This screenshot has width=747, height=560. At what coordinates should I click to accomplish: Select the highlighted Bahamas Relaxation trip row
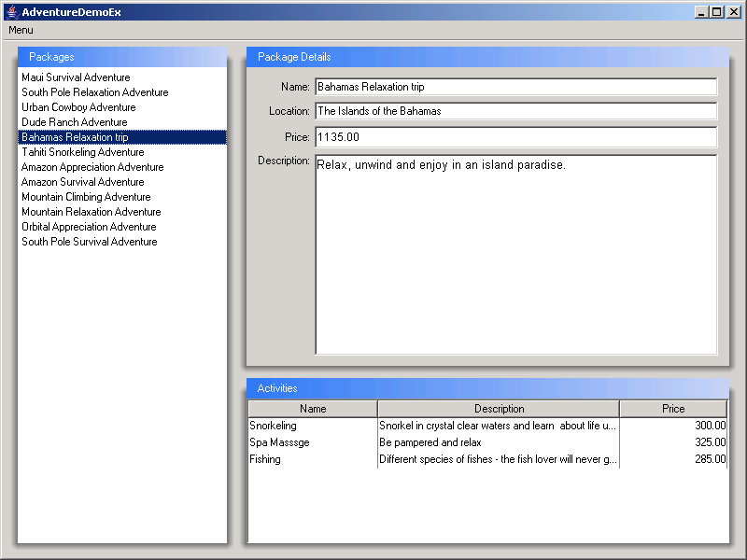(122, 137)
